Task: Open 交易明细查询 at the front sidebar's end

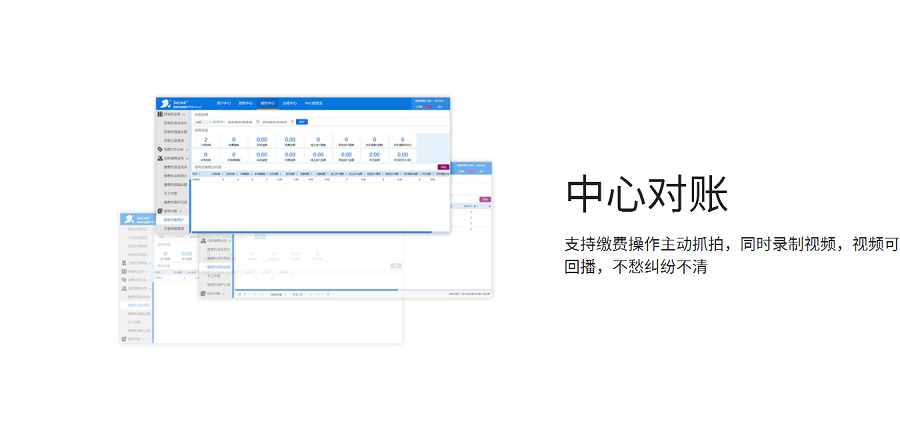Action: pyautogui.click(x=174, y=229)
